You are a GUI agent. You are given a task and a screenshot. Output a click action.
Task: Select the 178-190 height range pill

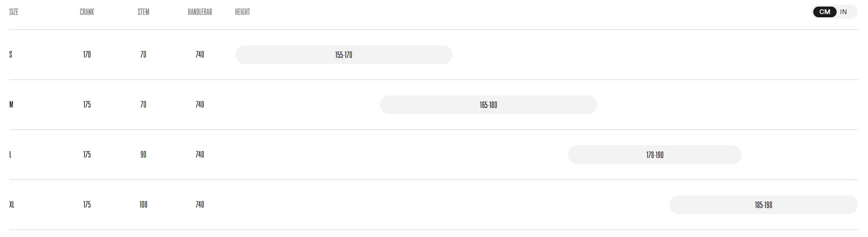click(x=655, y=155)
